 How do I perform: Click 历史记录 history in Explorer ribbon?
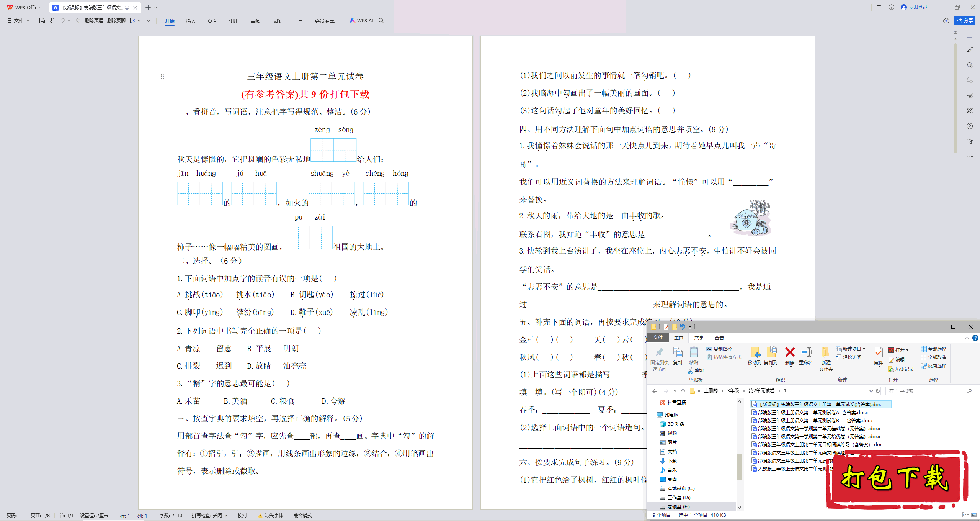point(901,369)
